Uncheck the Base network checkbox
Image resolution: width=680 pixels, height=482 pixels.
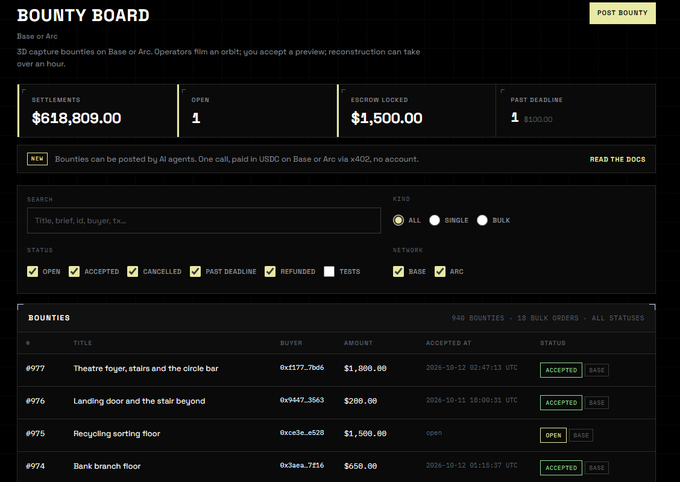pyautogui.click(x=398, y=272)
